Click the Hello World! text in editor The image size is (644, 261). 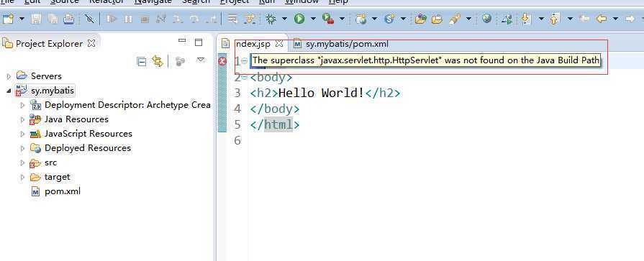point(321,93)
